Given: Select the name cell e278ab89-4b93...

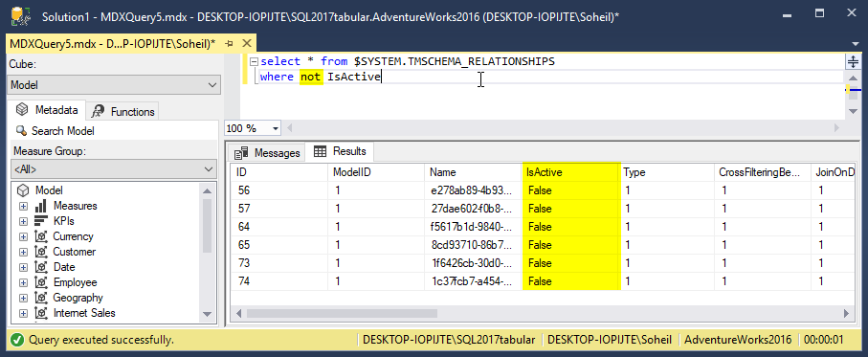Looking at the screenshot, I should click(473, 190).
